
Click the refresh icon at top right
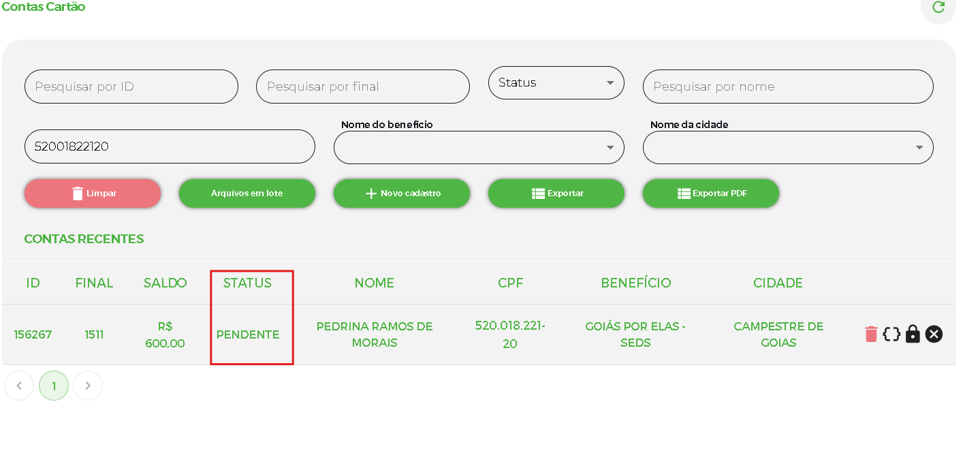(x=938, y=7)
